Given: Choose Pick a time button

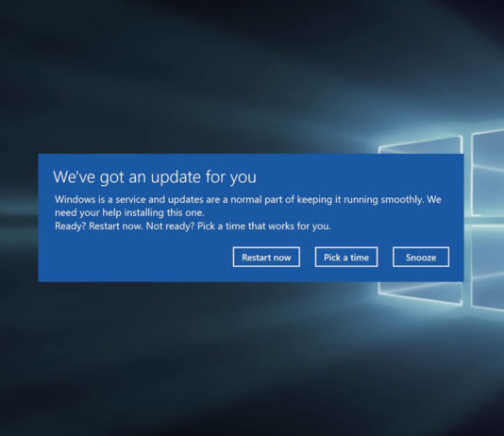Looking at the screenshot, I should click(x=346, y=257).
